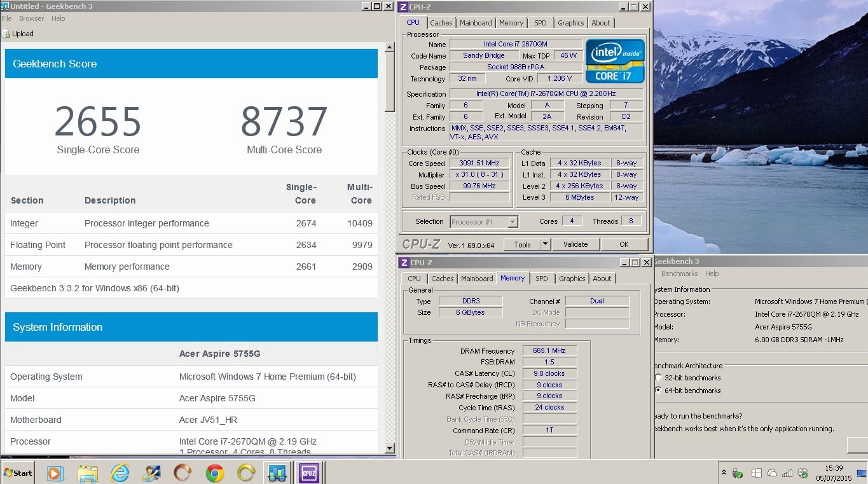Click the CPU-Z logo icon in the memory window title bar
Image resolution: width=868 pixels, height=484 pixels.
point(403,262)
